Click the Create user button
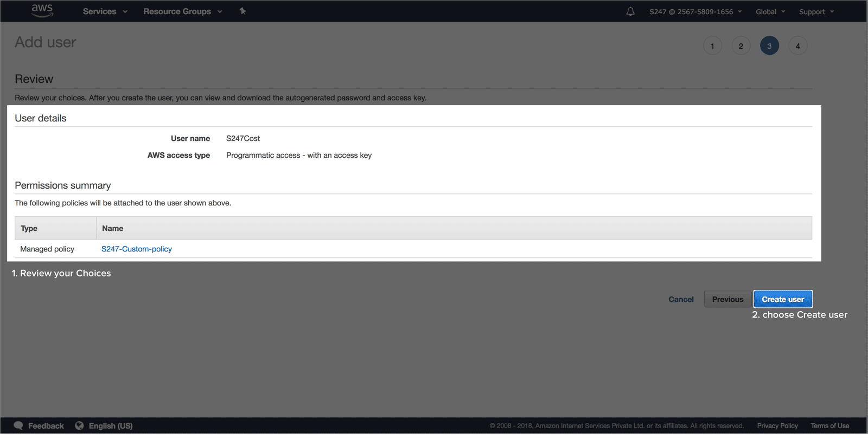The image size is (868, 439). pos(783,299)
